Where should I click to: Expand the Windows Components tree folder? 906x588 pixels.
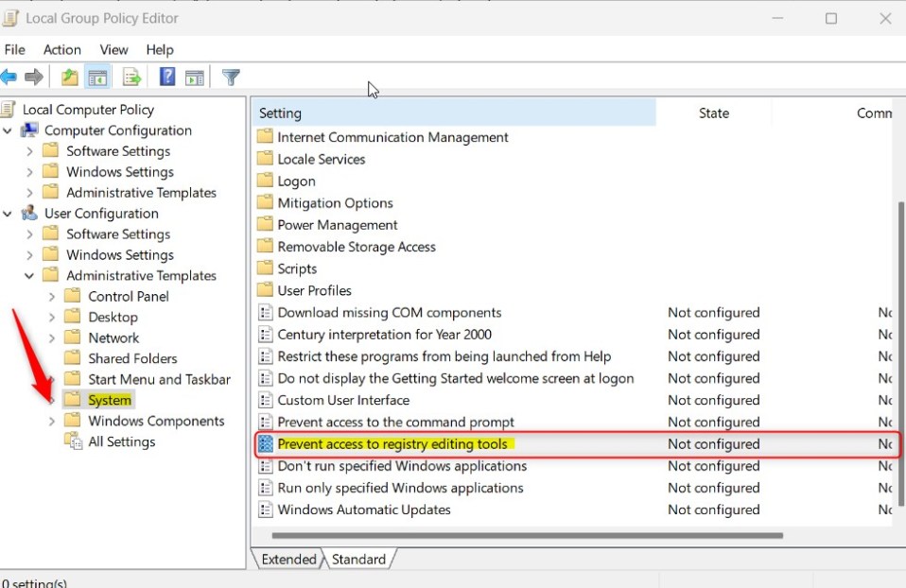pos(52,422)
